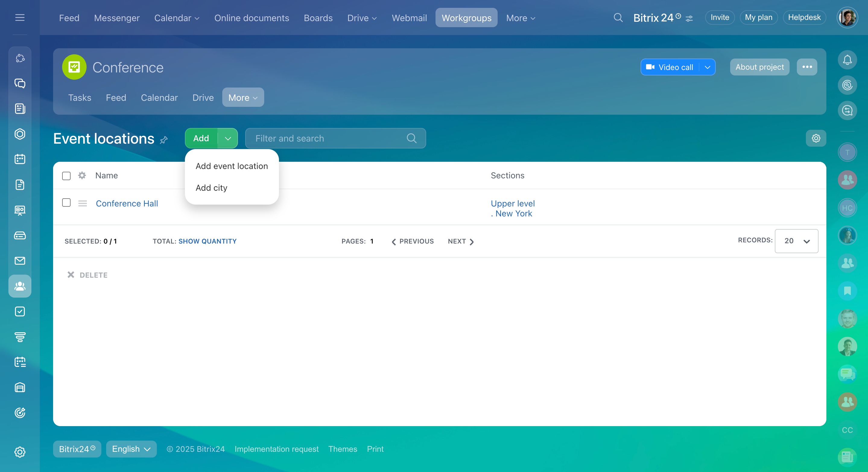Open the documents icon in left sidebar
This screenshot has height=472, width=868.
pyautogui.click(x=20, y=184)
